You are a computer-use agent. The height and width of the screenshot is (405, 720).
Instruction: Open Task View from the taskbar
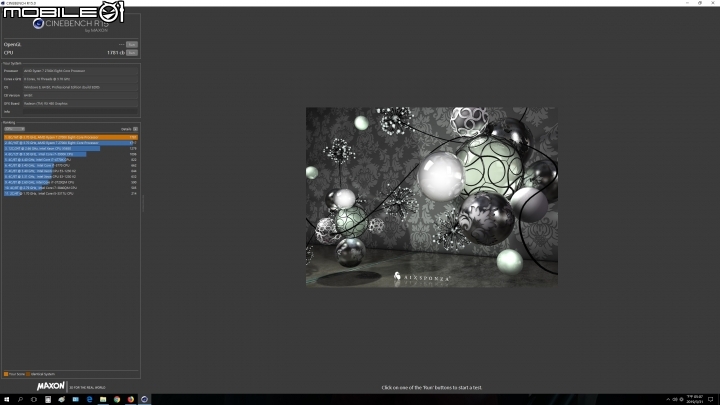click(x=34, y=399)
